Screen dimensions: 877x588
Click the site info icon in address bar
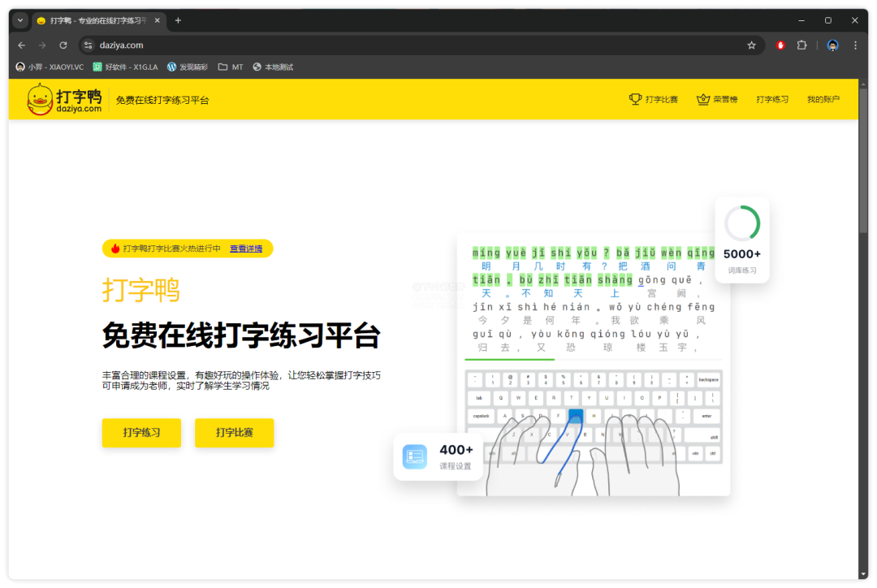[88, 45]
